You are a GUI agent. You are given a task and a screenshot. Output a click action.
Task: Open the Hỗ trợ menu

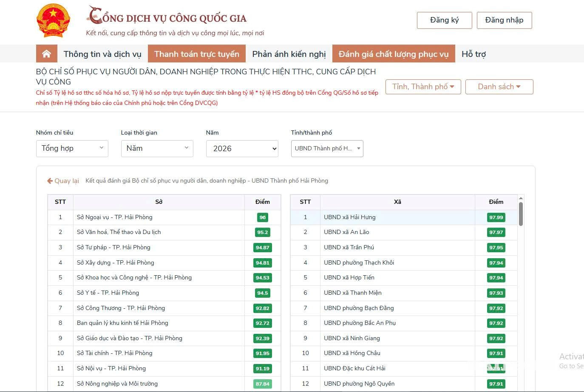pyautogui.click(x=473, y=54)
